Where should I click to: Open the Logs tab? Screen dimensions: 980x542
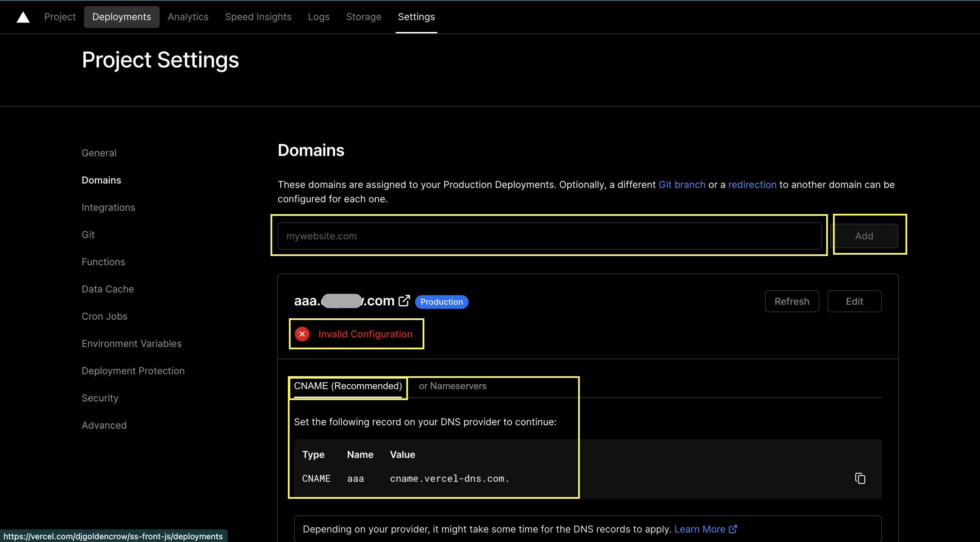pyautogui.click(x=318, y=17)
